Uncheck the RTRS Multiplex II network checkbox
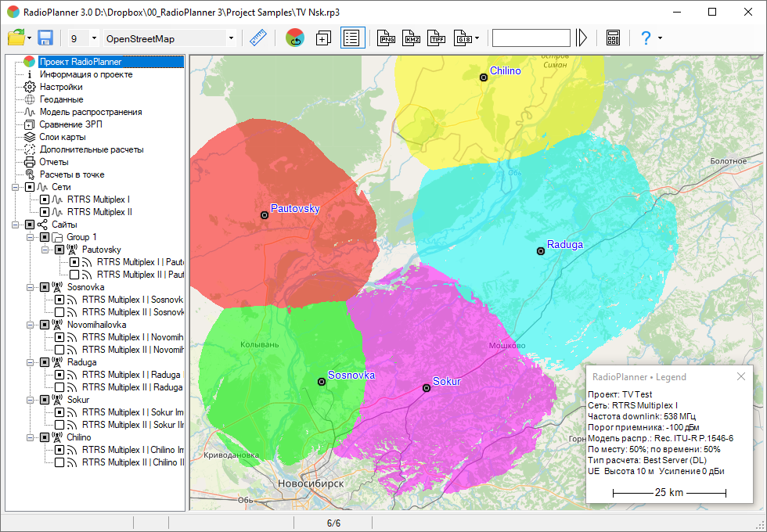Image resolution: width=767 pixels, height=532 pixels. tap(45, 212)
